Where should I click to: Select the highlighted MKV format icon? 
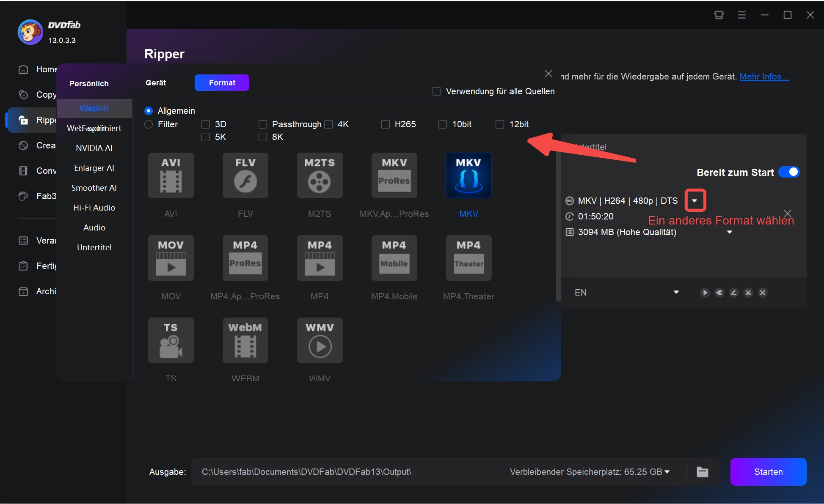pyautogui.click(x=468, y=175)
